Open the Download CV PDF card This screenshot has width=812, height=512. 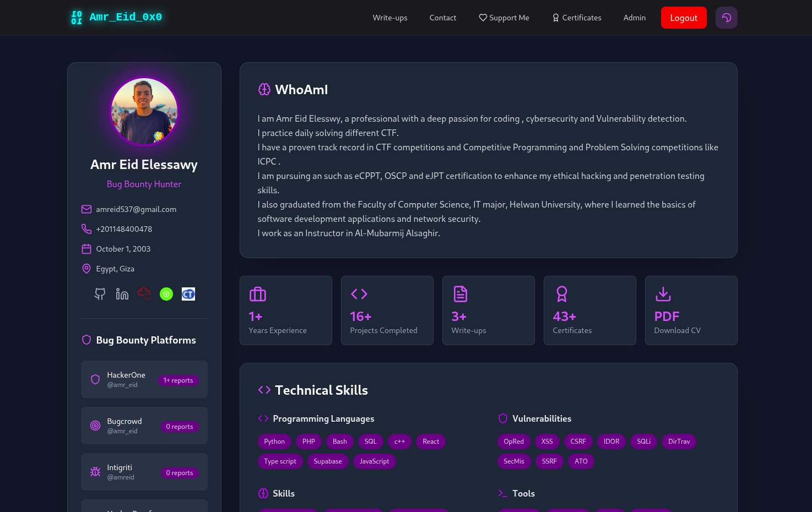[691, 311]
